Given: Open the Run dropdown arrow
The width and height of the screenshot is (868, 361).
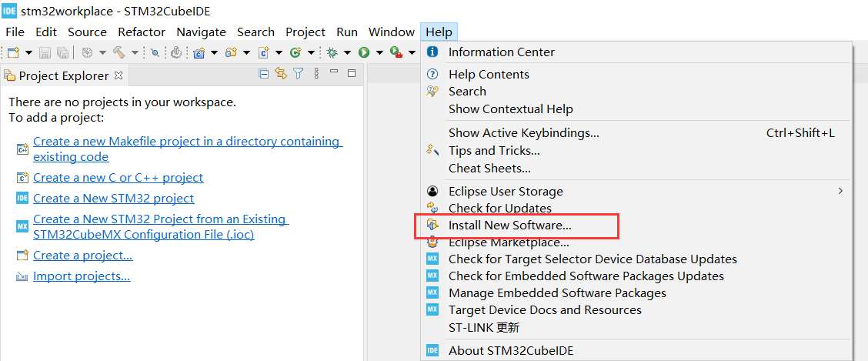Looking at the screenshot, I should (379, 52).
